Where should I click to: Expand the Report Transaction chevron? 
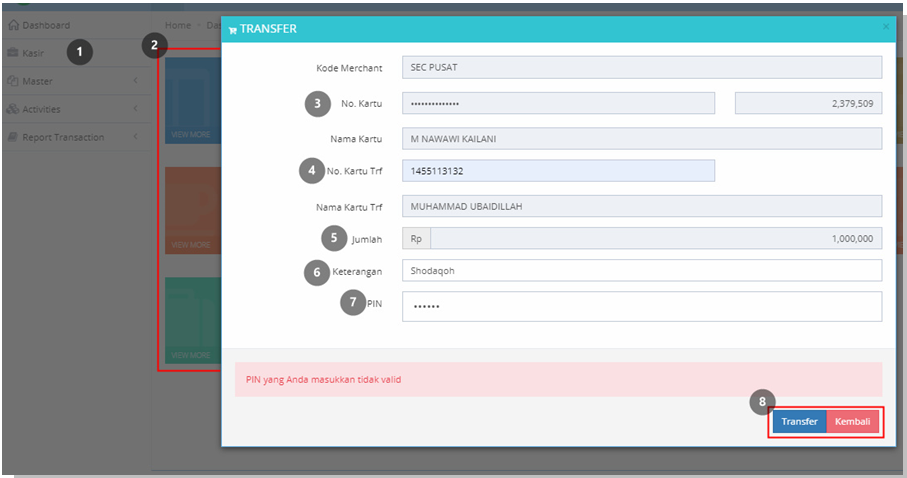135,137
